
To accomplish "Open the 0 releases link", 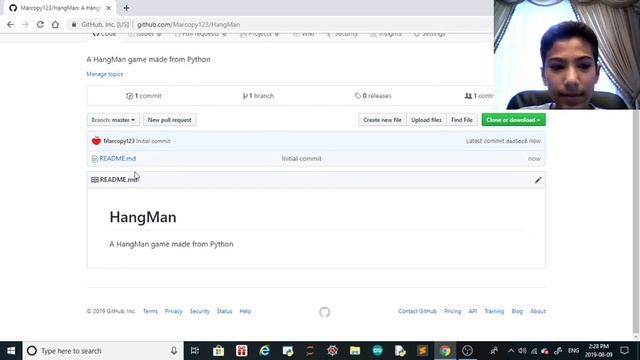I will (373, 96).
